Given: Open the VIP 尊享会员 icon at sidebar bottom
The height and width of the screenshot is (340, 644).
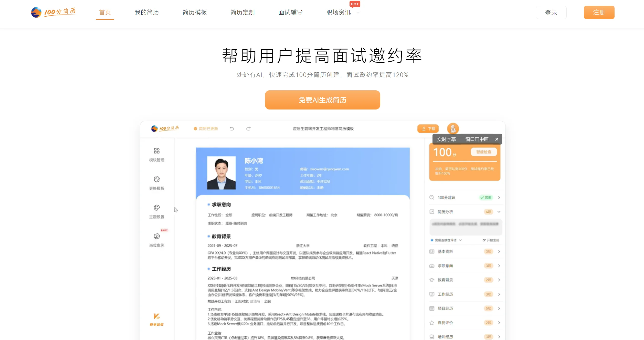Looking at the screenshot, I should [x=156, y=318].
